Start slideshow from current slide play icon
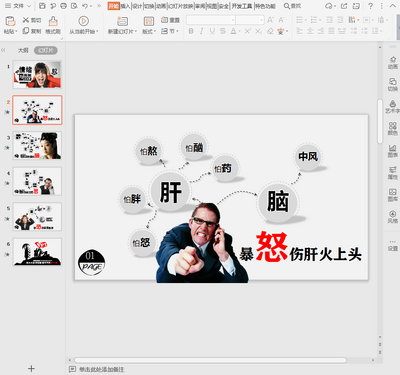400x375 pixels. [83, 21]
